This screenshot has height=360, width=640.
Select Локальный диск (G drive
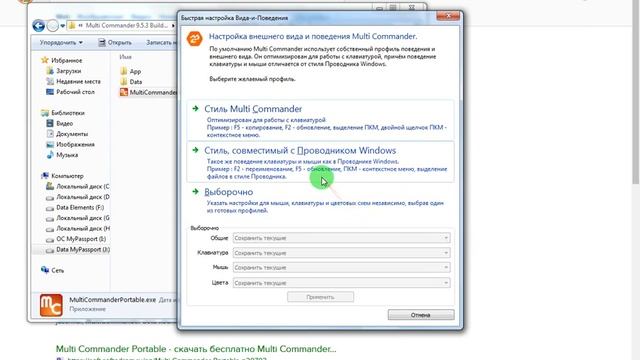point(83,218)
